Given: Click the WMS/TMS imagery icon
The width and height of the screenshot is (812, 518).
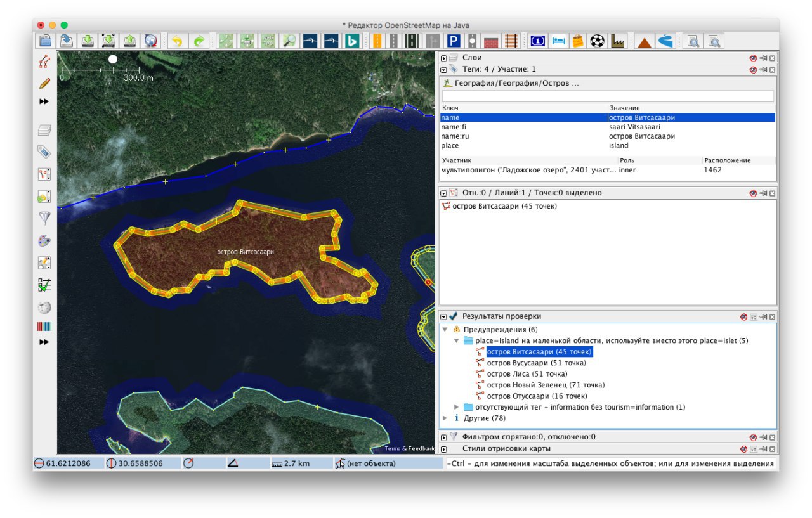Looking at the screenshot, I should (x=268, y=41).
